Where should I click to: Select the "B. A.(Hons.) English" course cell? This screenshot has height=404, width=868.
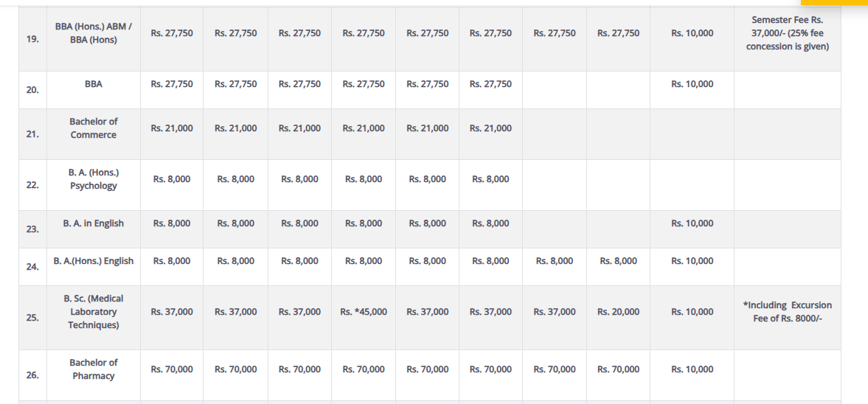pos(94,261)
